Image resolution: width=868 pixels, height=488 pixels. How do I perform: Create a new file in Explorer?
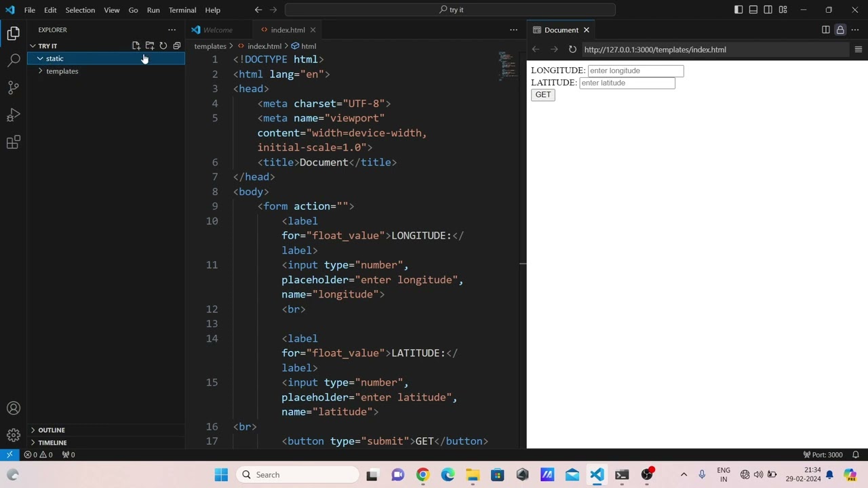(x=136, y=46)
